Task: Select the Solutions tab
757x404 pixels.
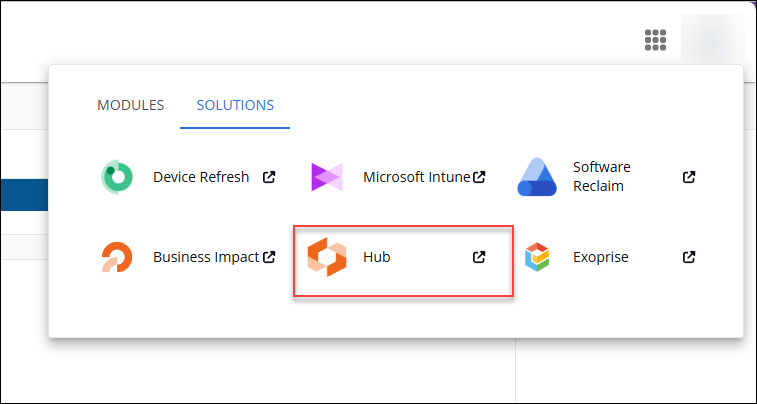Action: pos(235,105)
